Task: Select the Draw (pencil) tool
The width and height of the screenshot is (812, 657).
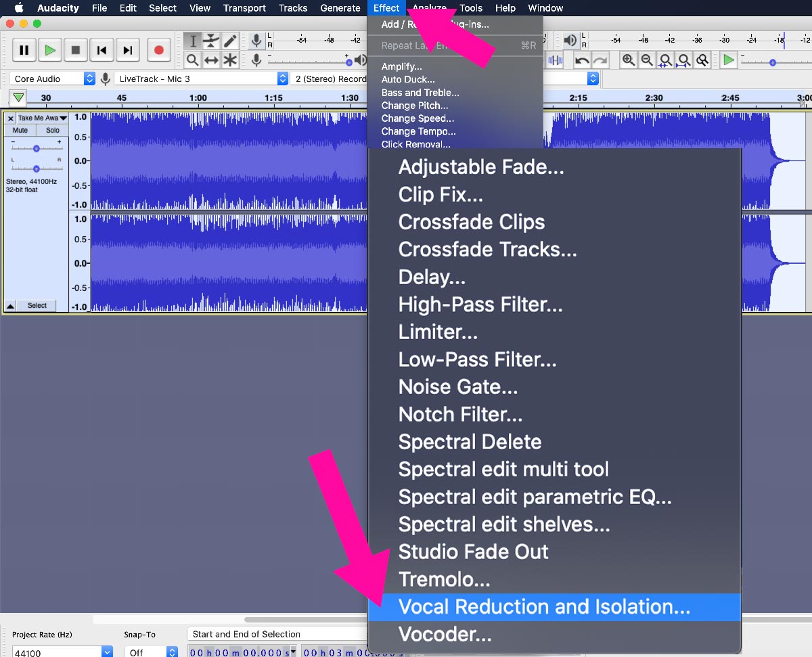Action: tap(231, 41)
